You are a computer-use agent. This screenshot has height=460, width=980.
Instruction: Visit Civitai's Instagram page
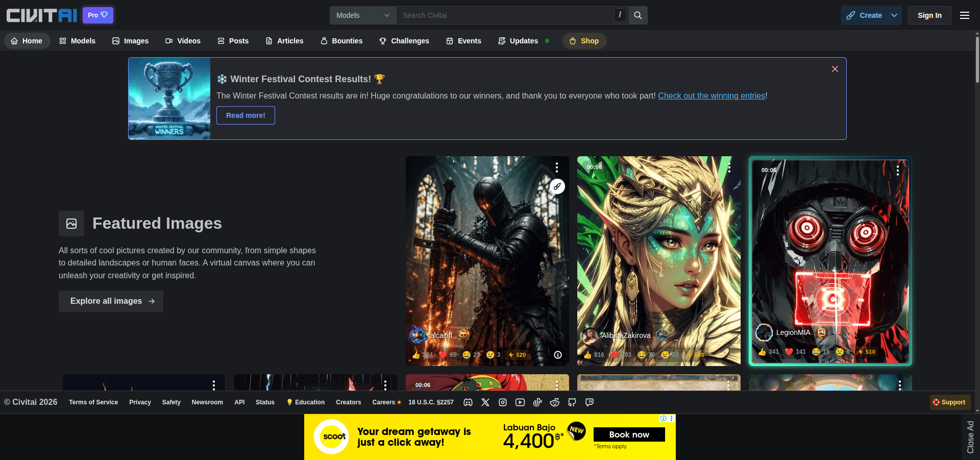(503, 402)
